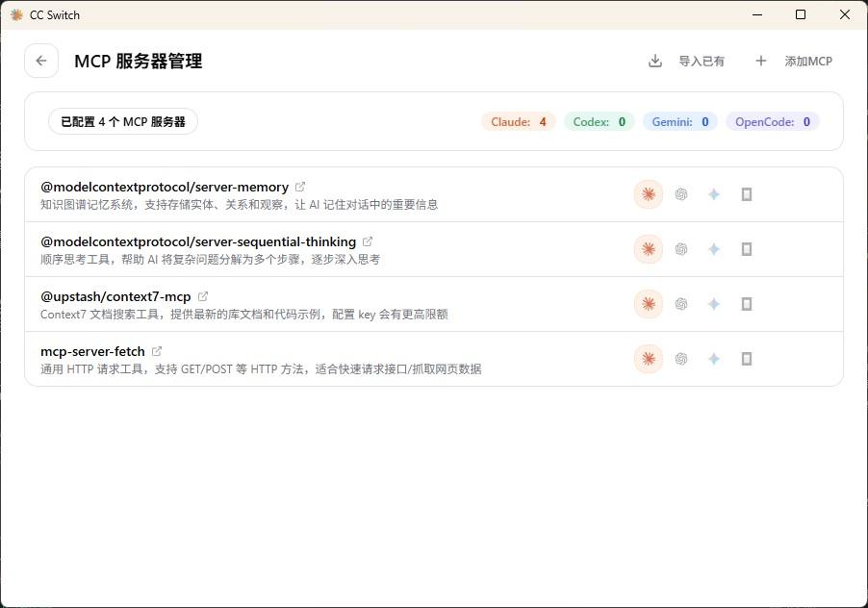Screen dimensions: 868x608
Task: Toggle Gemini for server-memory
Action: tap(714, 194)
